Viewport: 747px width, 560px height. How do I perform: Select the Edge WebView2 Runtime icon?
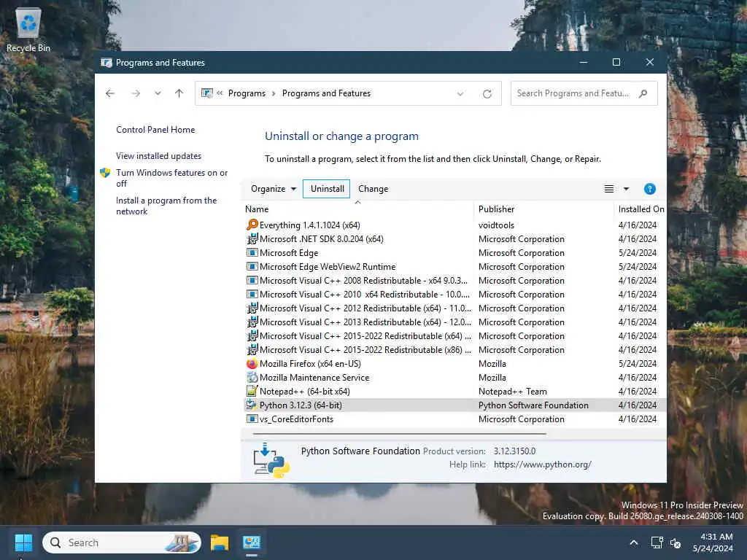point(252,267)
